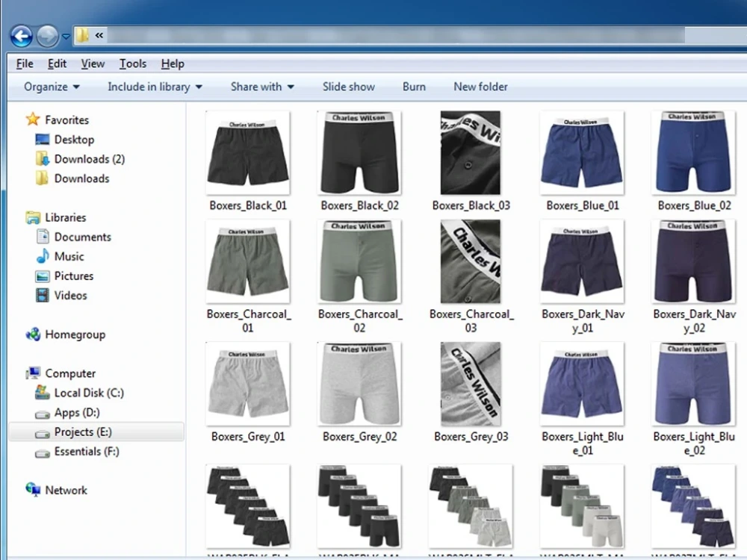The width and height of the screenshot is (747, 560).
Task: Select the Boxers_Grey_02 thumbnail
Action: point(360,383)
